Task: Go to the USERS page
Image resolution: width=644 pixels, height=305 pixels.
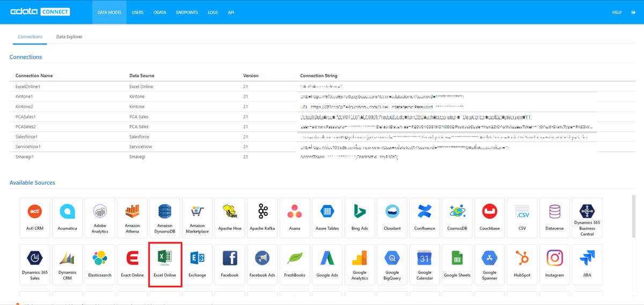Action: (137, 12)
